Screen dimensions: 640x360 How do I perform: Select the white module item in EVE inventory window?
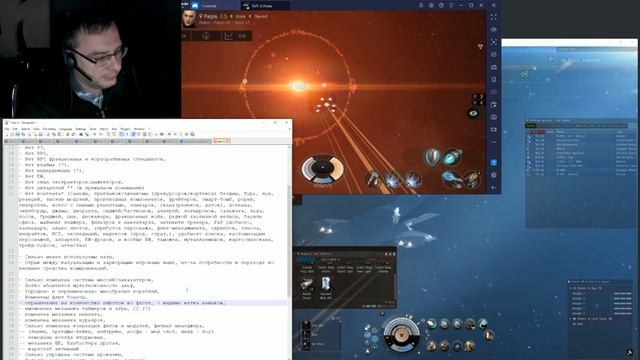(326, 283)
